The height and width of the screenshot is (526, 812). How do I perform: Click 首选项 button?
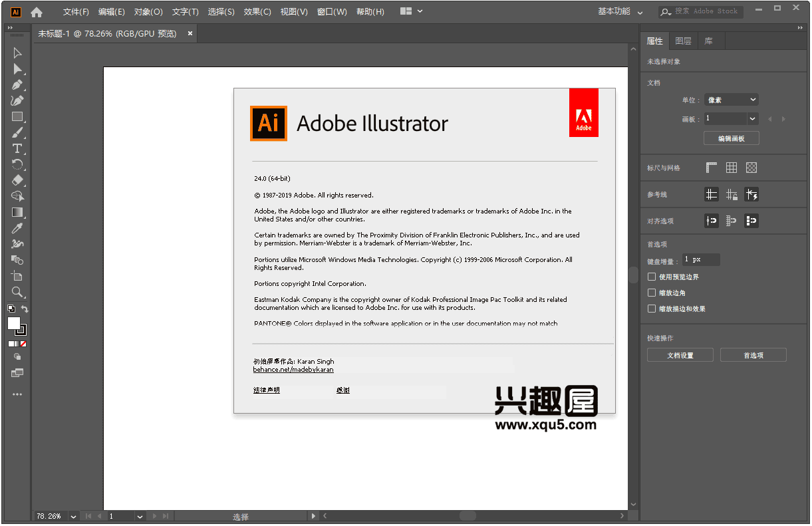753,355
